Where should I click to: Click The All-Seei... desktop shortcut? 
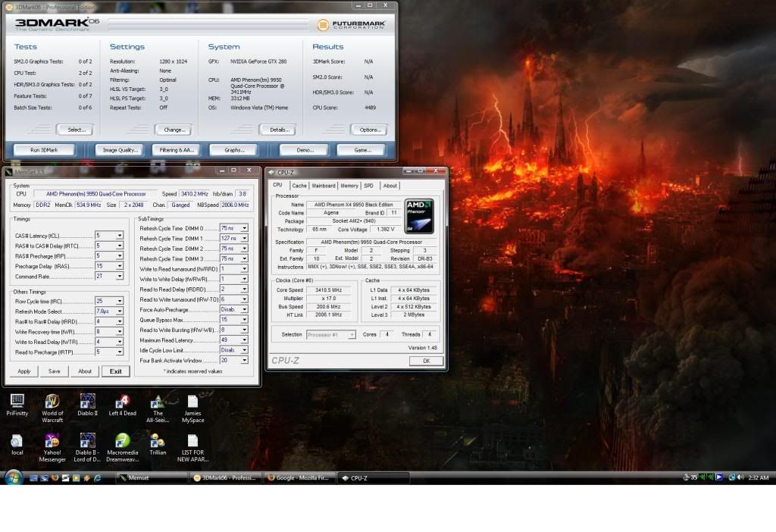(x=158, y=408)
